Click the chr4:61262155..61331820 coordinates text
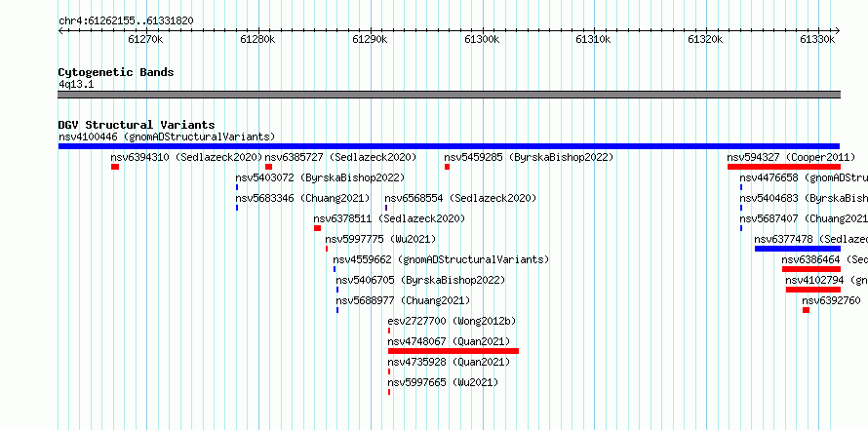Viewport: 868px width, 430px height. click(126, 21)
